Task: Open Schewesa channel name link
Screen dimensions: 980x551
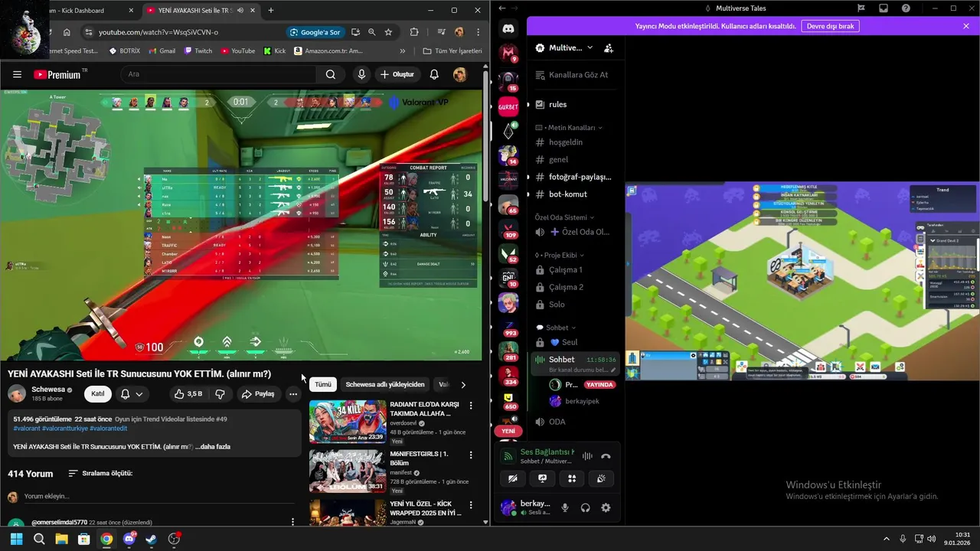Action: tap(48, 390)
